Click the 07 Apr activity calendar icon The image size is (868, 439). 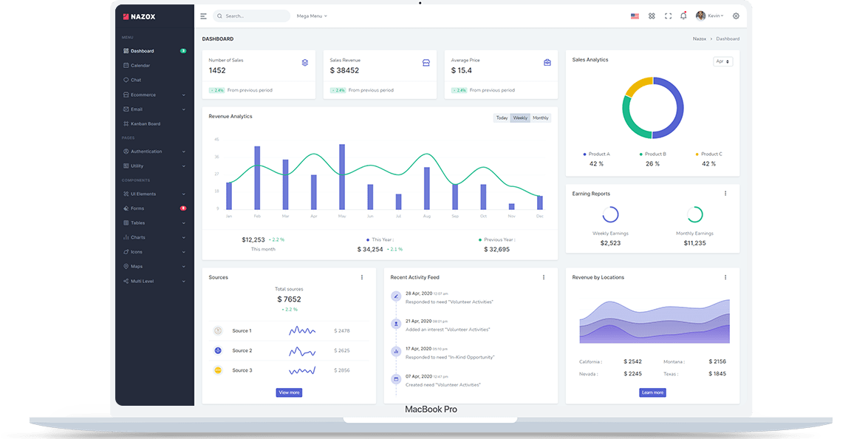coord(396,379)
